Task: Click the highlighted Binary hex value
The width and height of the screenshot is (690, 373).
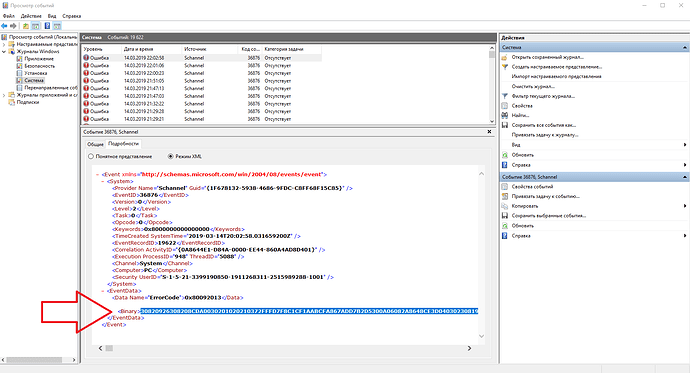Action: [x=309, y=311]
